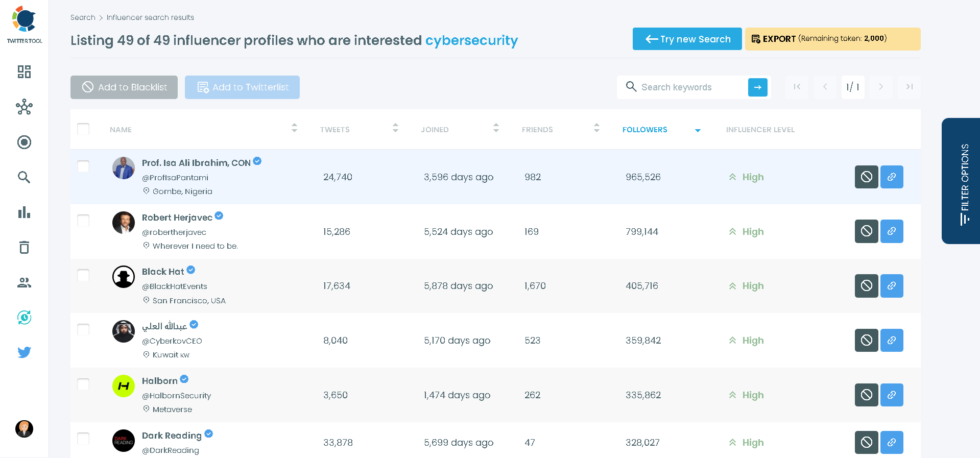Open link icon for Robert Herjavec
The height and width of the screenshot is (458, 980).
pyautogui.click(x=892, y=231)
